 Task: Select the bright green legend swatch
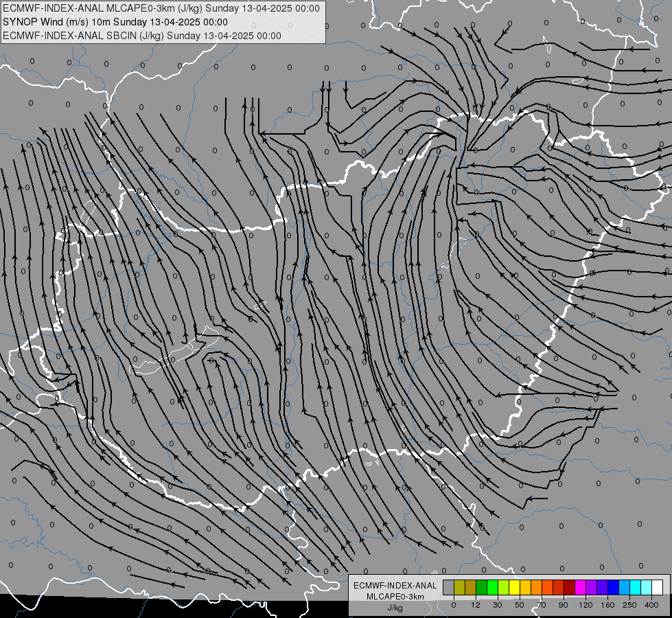pyautogui.click(x=492, y=587)
